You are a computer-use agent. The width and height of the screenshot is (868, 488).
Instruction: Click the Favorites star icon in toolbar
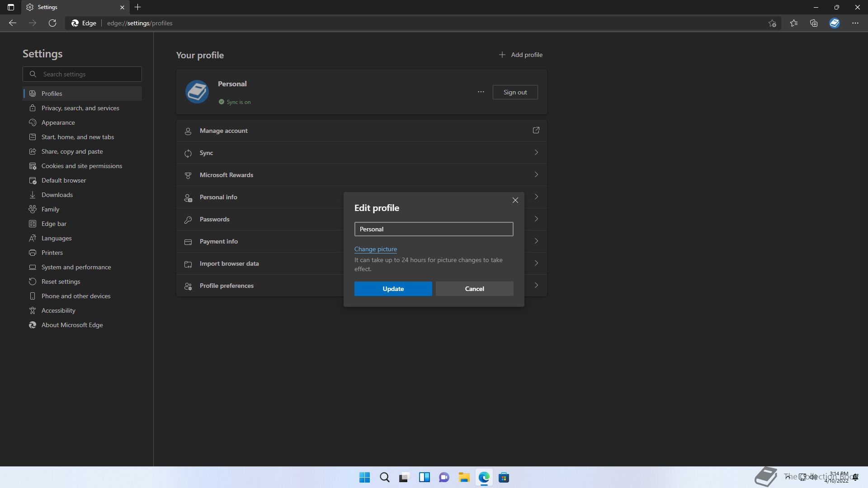(793, 23)
